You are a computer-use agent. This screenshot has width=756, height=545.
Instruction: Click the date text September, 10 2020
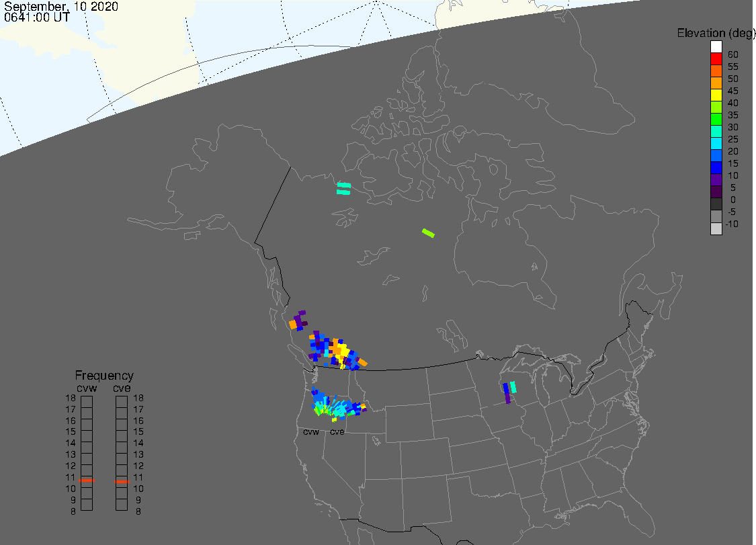coord(61,6)
